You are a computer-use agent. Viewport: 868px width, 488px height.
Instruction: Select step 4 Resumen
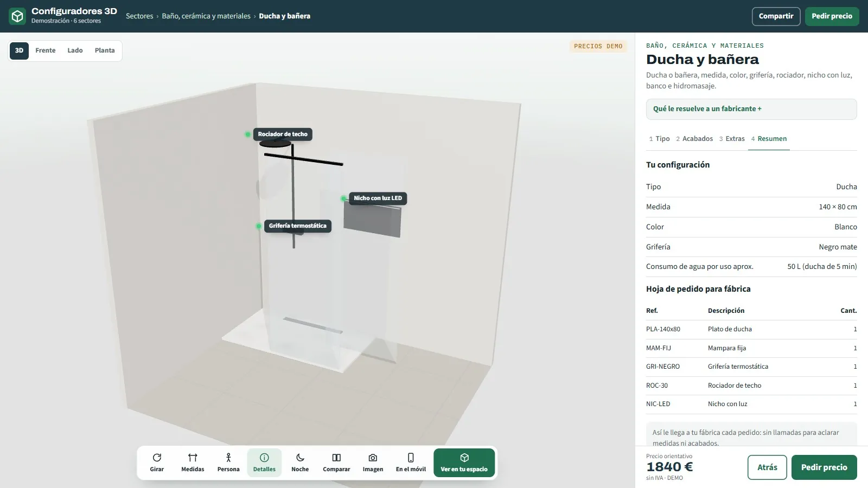click(x=769, y=139)
